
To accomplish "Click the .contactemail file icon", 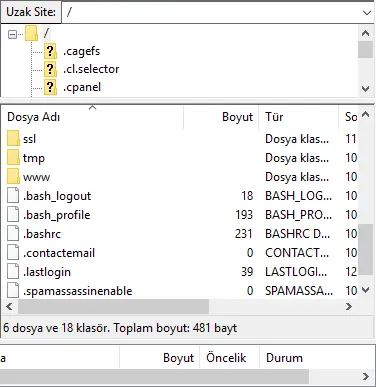I will (13, 252).
